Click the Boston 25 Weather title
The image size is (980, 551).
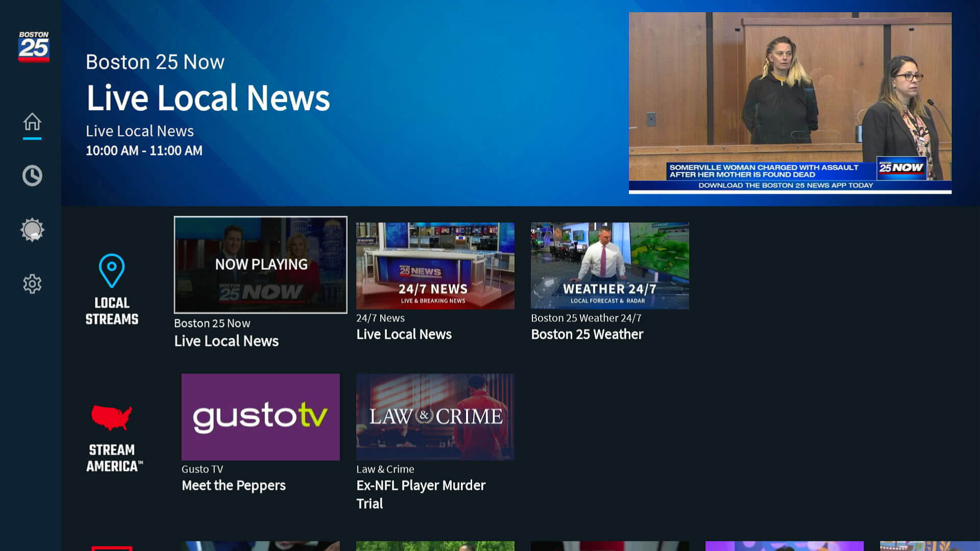point(587,334)
